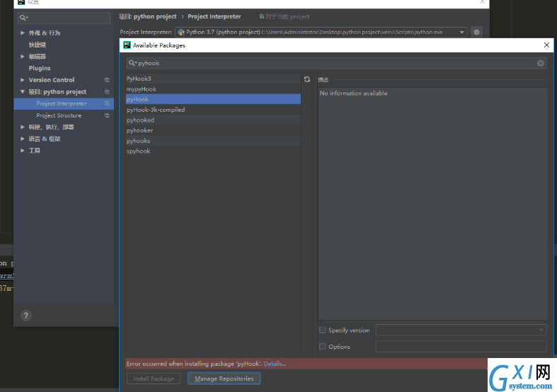Collapse the 项目: python project node

click(x=23, y=91)
